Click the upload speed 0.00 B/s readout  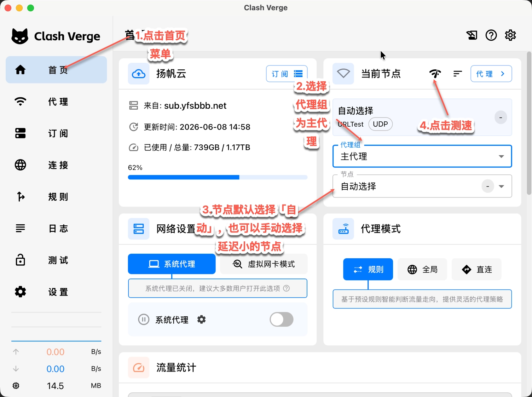point(56,352)
